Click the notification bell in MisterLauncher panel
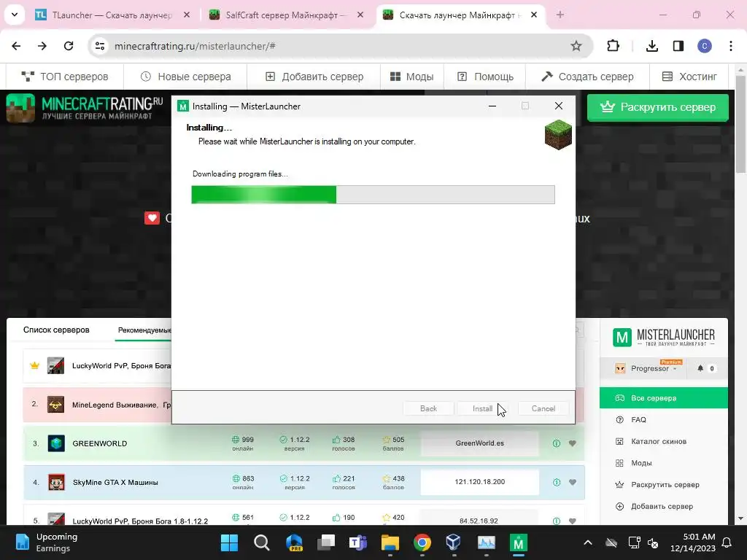Image resolution: width=747 pixels, height=560 pixels. tap(700, 368)
